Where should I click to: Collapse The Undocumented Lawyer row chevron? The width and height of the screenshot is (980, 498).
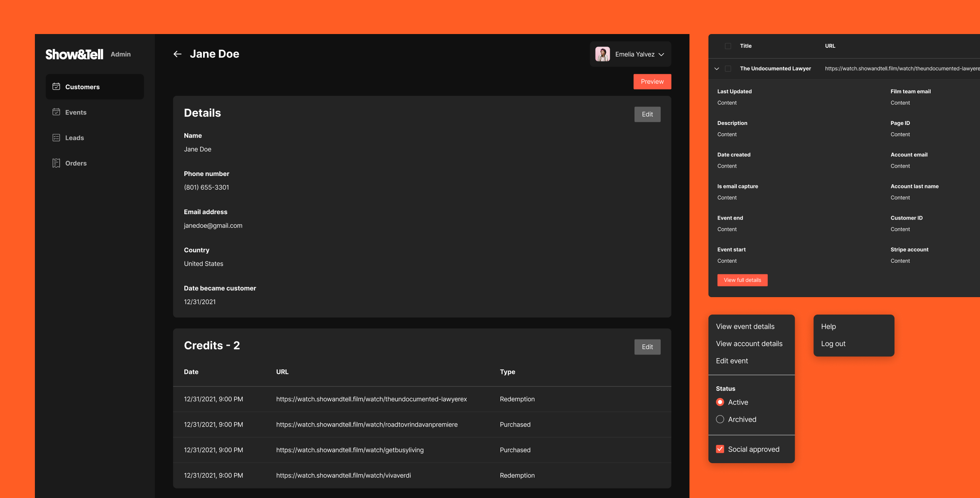[717, 68]
